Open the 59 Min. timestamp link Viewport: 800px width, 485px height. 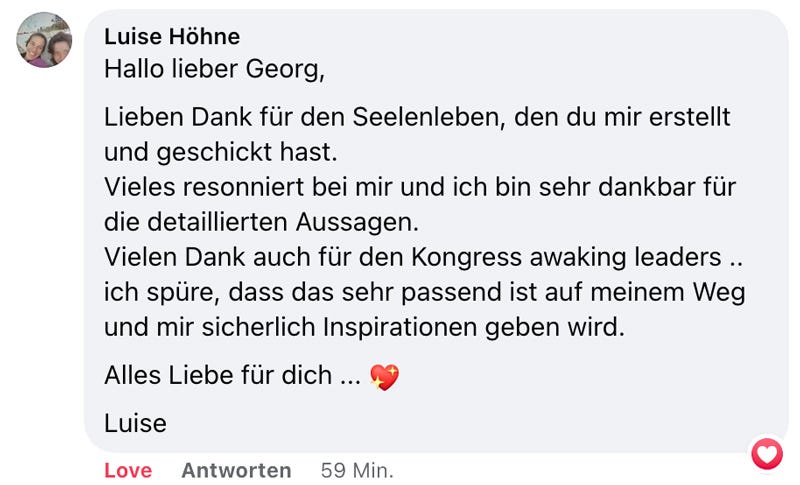click(x=357, y=470)
